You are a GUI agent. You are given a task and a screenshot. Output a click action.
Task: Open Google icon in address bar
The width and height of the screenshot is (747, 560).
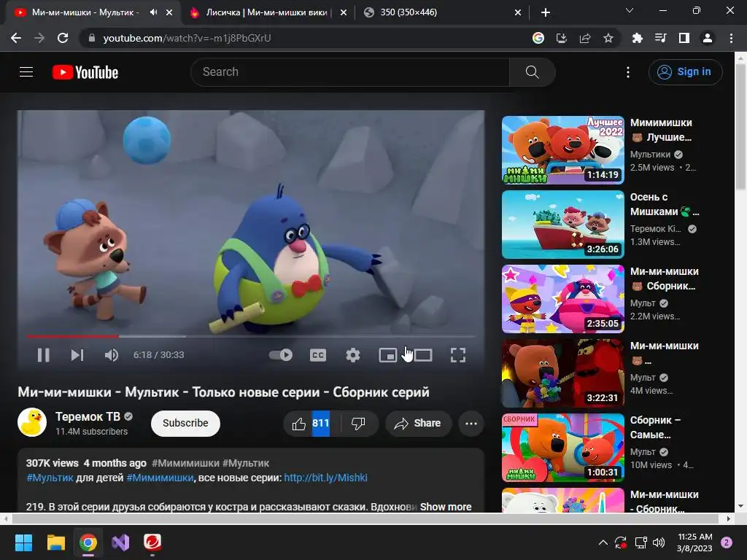tap(538, 38)
